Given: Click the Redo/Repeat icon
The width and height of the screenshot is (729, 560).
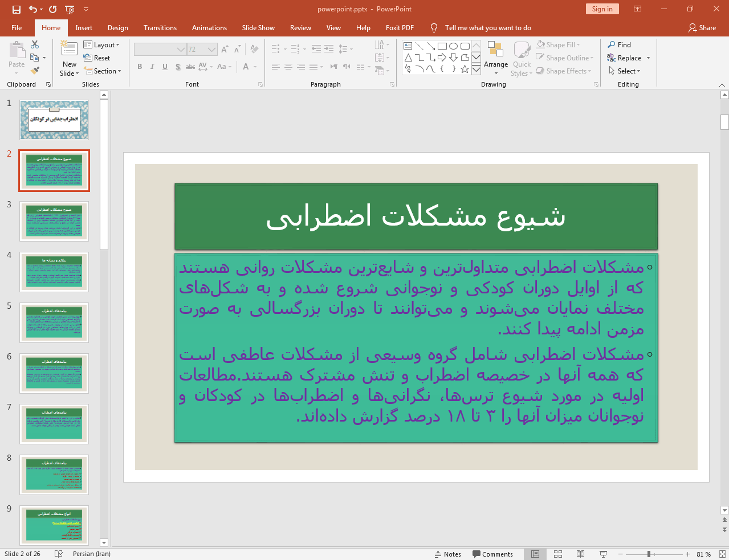Looking at the screenshot, I should [53, 9].
